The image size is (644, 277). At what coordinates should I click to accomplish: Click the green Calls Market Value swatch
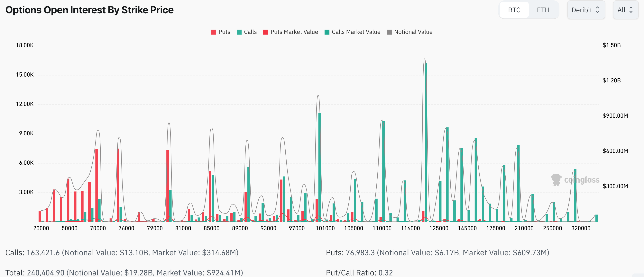(327, 32)
